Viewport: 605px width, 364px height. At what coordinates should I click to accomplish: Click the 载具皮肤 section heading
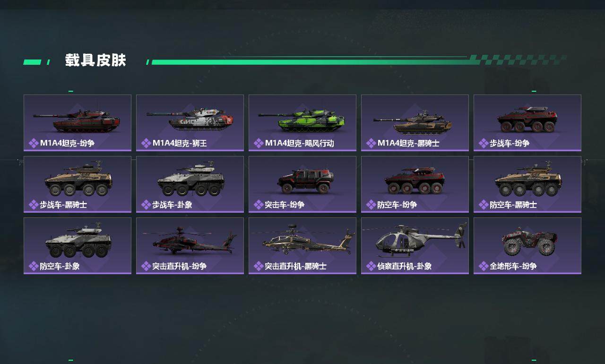pos(96,61)
